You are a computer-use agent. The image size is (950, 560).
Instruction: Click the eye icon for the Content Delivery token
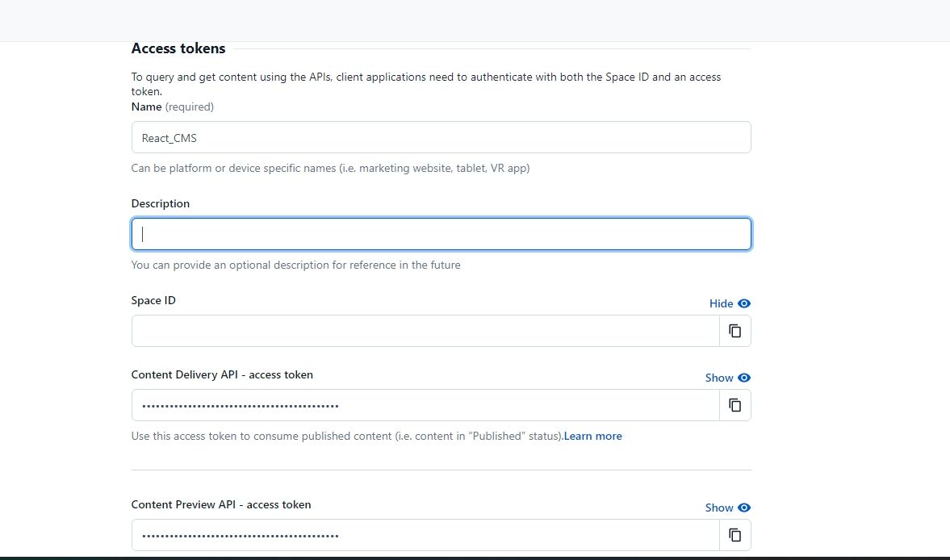pos(742,378)
